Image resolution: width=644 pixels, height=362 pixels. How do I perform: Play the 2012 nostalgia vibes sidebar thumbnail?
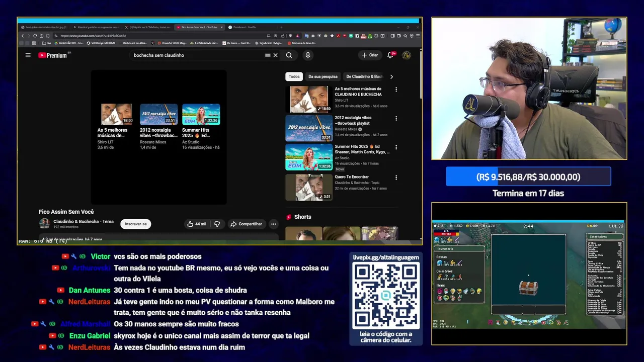tap(309, 128)
